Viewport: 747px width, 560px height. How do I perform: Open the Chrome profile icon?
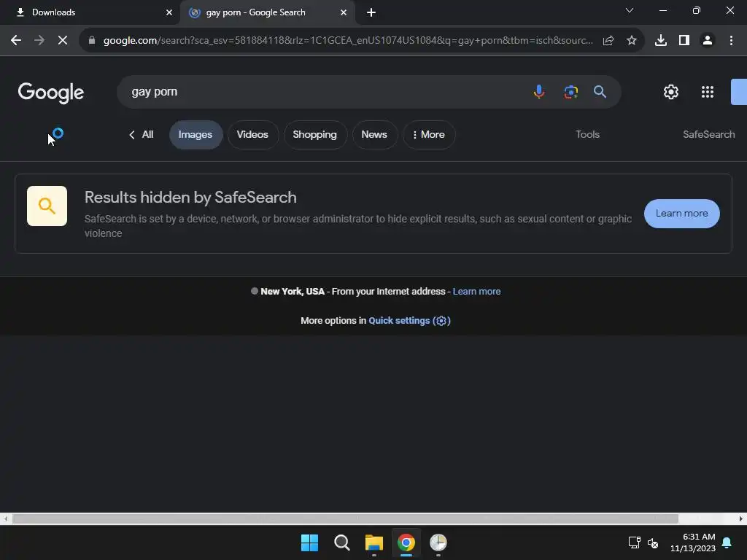708,41
